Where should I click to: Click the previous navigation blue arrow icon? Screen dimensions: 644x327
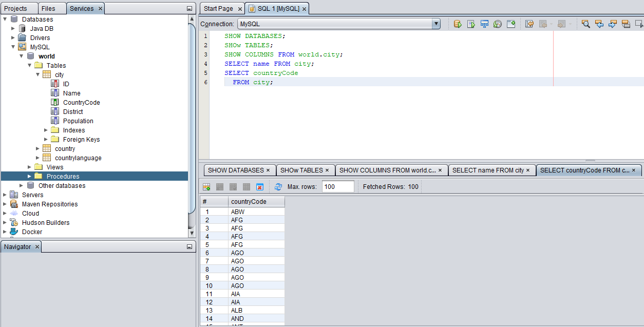[599, 24]
